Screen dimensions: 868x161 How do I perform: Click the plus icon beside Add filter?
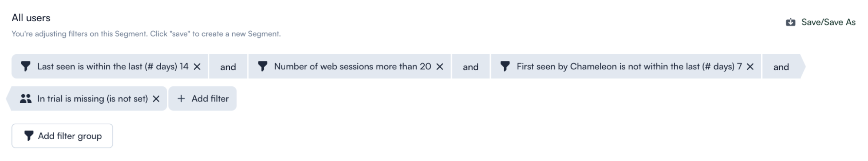[181, 99]
